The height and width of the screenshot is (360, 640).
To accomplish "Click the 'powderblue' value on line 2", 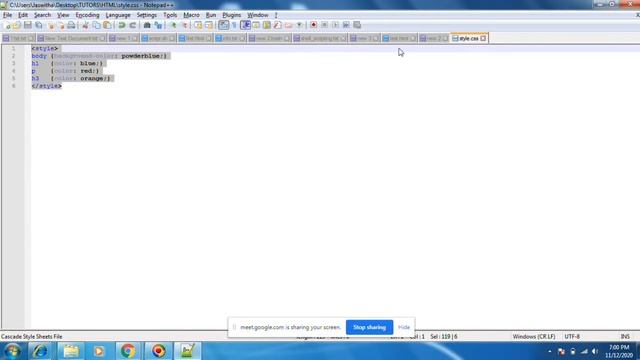I will click(x=142, y=56).
